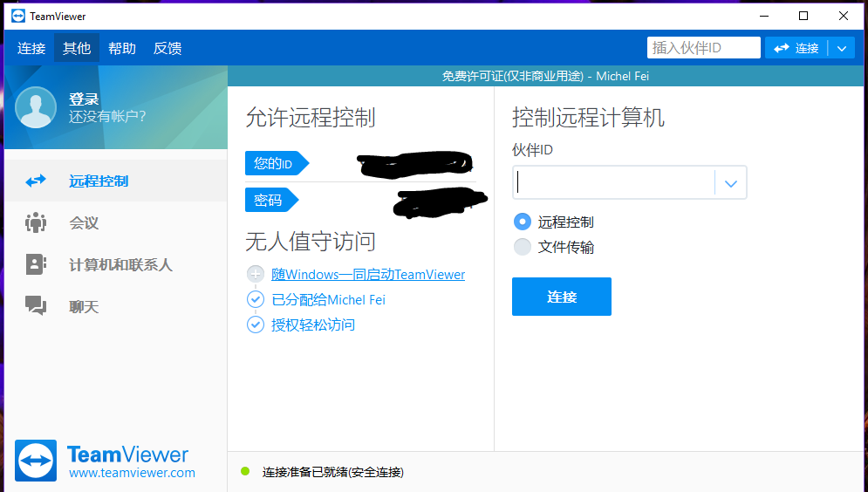Click the 连接准备已就绪(安全连接) status text
868x492 pixels.
click(332, 472)
